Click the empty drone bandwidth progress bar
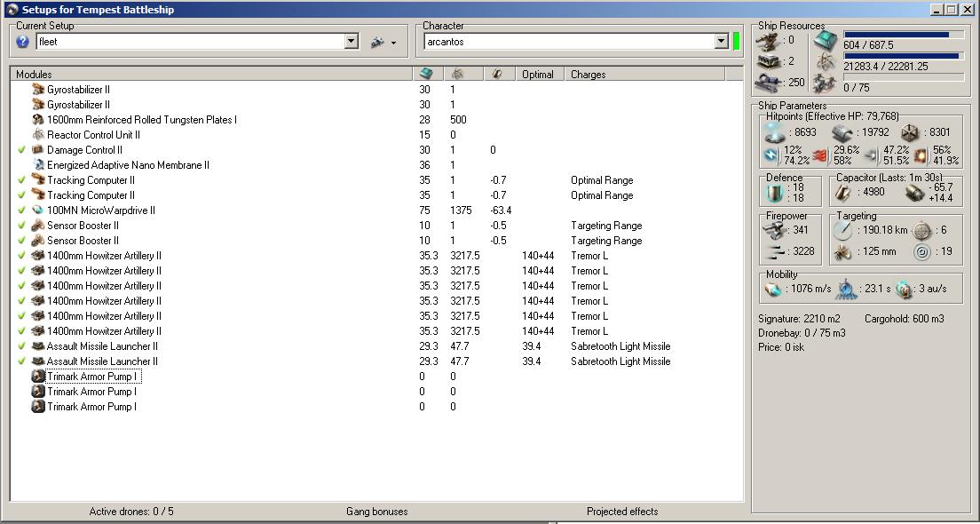The image size is (980, 524). click(904, 77)
